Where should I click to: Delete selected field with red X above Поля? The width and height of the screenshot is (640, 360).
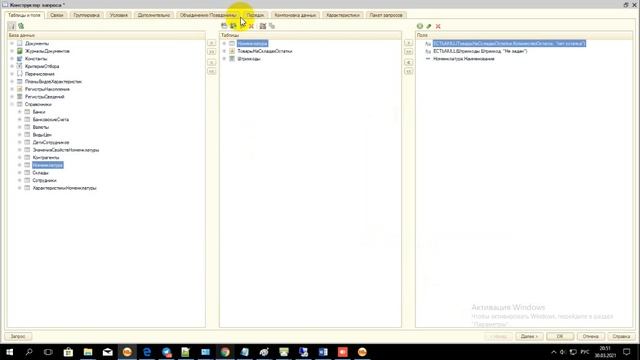click(x=438, y=26)
